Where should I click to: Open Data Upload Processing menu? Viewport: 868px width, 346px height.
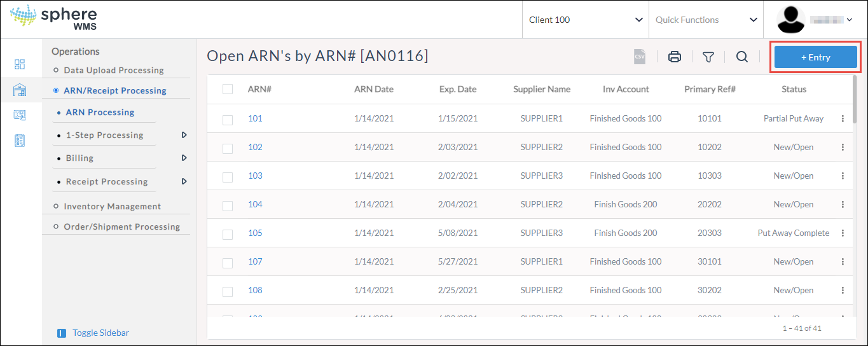114,70
